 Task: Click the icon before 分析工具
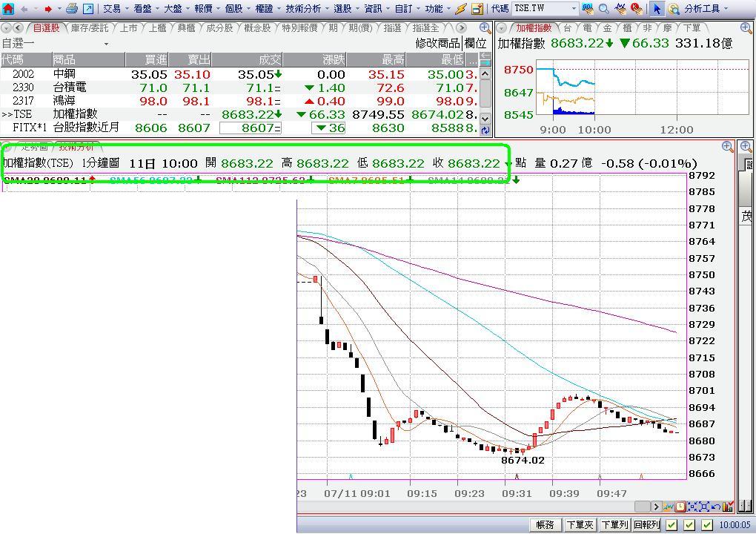(674, 9)
